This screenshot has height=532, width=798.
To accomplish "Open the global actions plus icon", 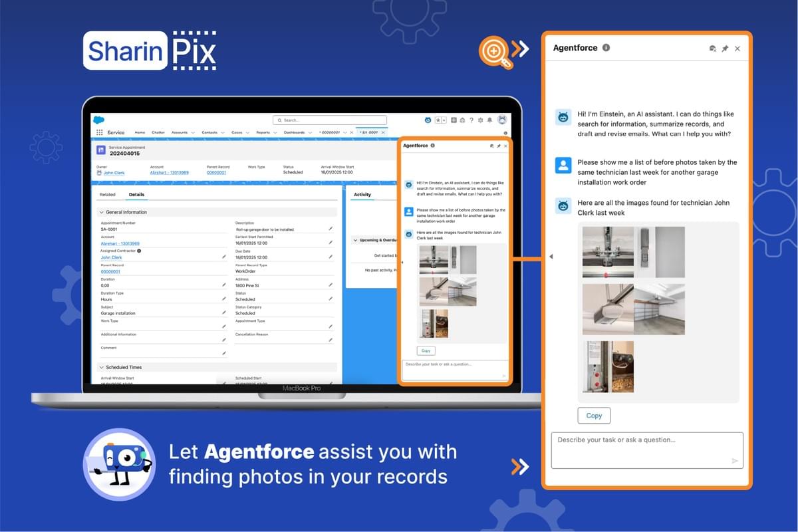I will pyautogui.click(x=454, y=120).
